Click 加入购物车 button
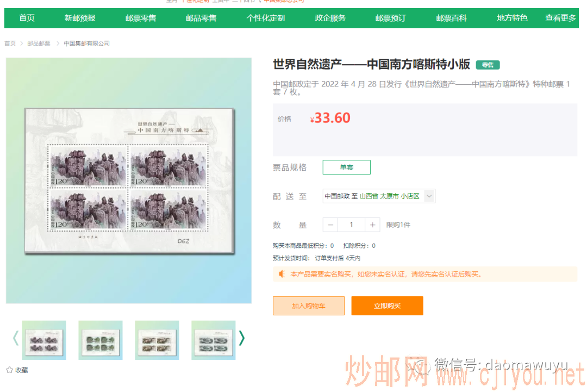 click(308, 306)
